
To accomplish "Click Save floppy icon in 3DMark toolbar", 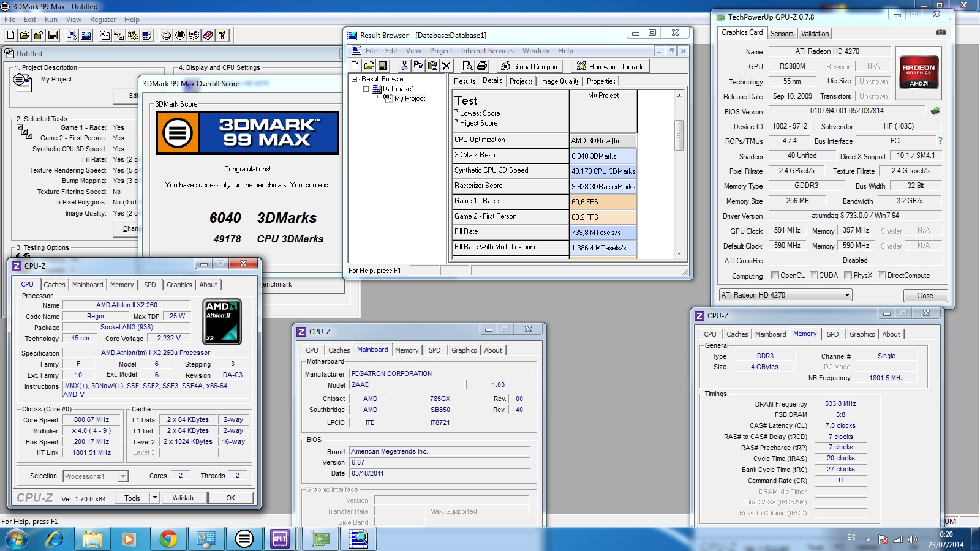I will click(x=53, y=35).
